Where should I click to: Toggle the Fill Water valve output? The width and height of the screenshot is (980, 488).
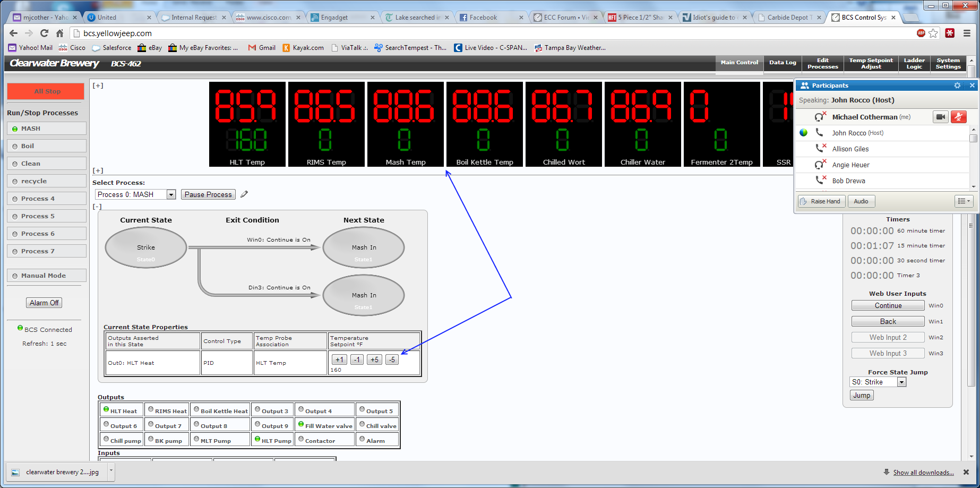coord(325,425)
